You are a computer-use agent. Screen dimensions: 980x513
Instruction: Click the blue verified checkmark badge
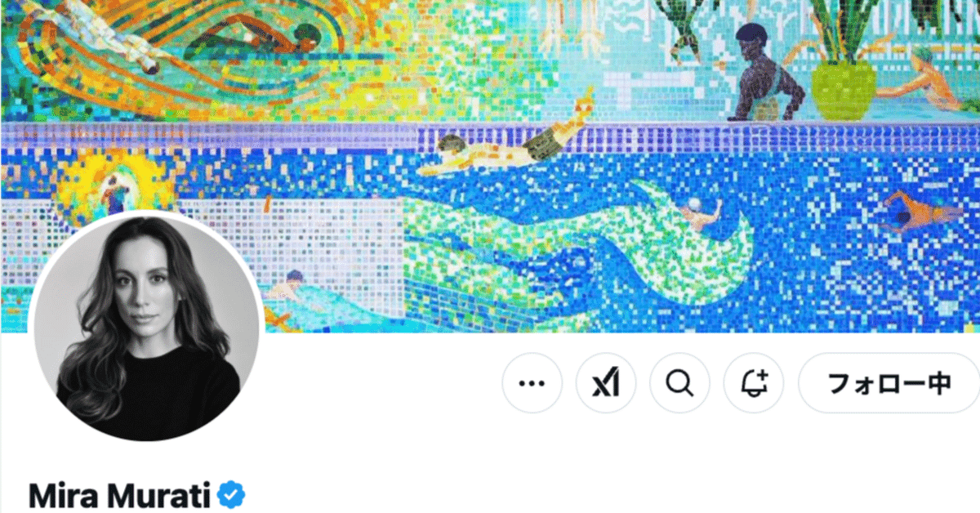point(231,495)
